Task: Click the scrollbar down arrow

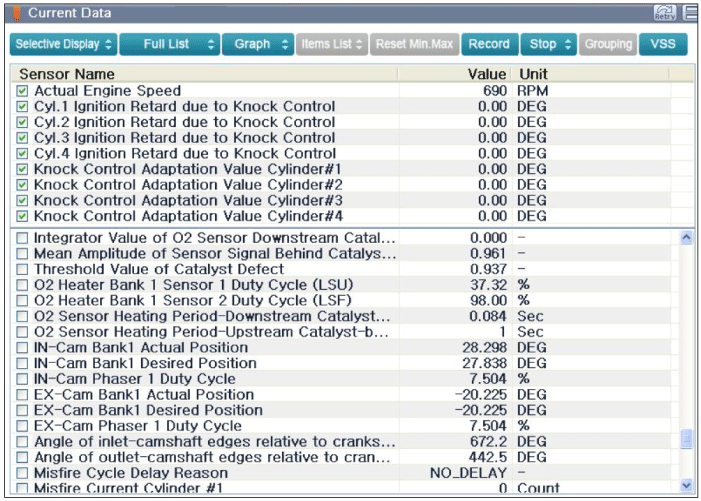Action: click(x=686, y=485)
